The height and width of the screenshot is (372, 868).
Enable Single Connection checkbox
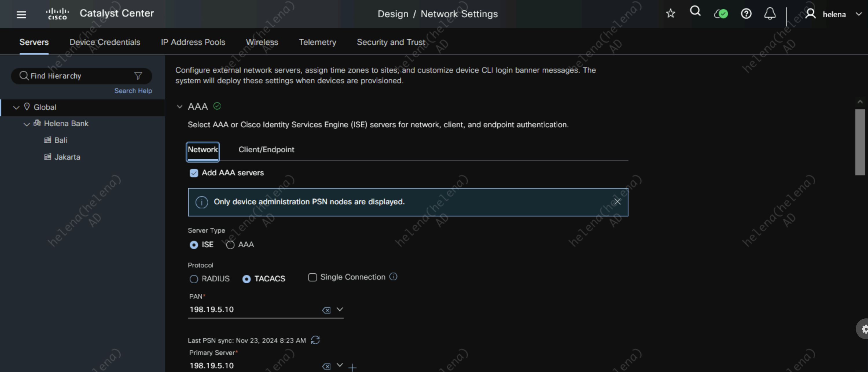pos(312,277)
